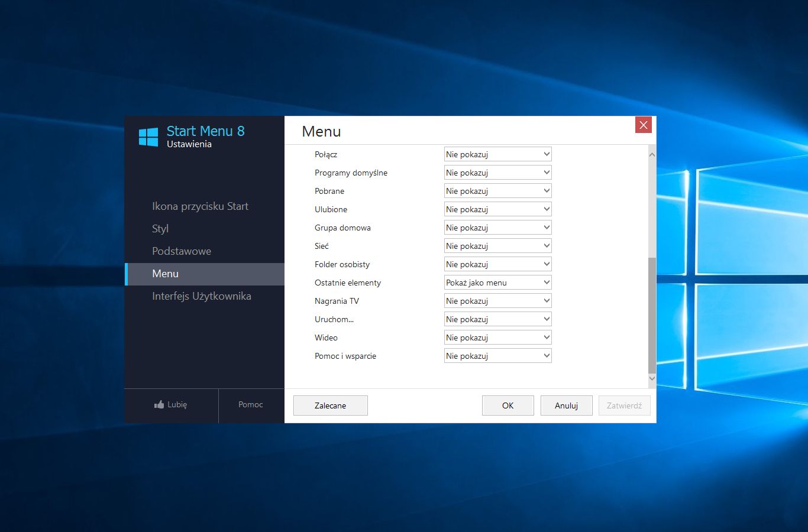Click the Zatwierdź button
Viewport: 808px width, 532px height.
tap(624, 406)
